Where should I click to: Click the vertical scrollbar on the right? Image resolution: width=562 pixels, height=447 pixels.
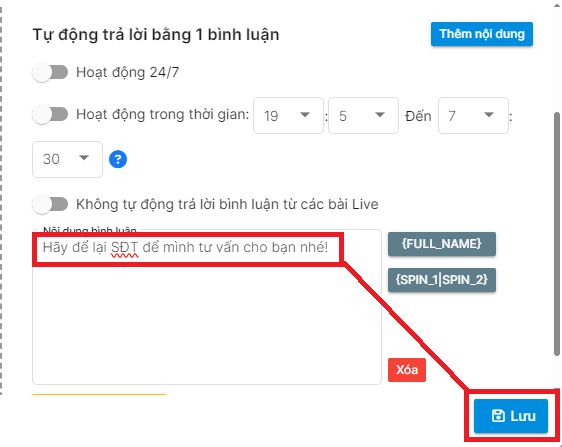pos(557,233)
